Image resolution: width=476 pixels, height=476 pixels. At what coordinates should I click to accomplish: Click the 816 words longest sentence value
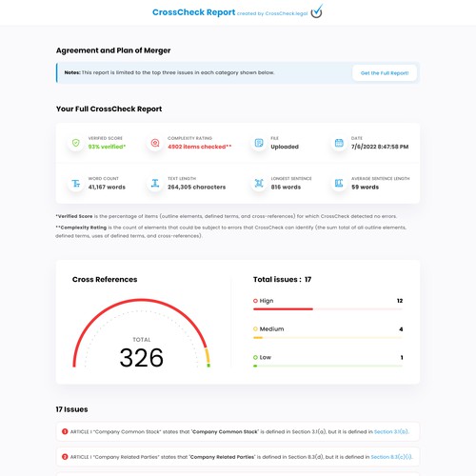(x=286, y=187)
